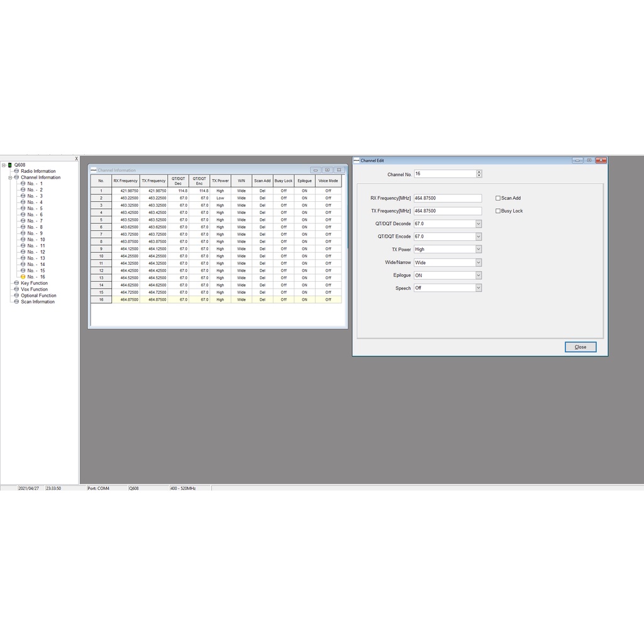Click Busy Lock column header

click(284, 180)
